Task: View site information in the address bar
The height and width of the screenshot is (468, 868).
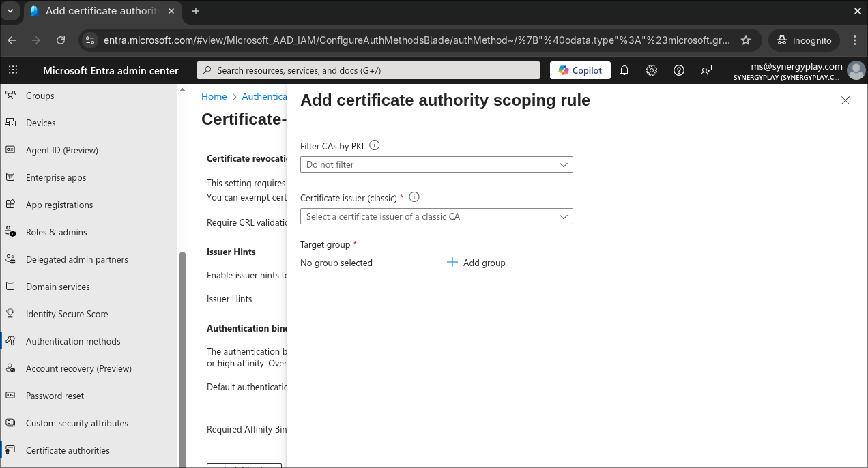Action: [x=89, y=40]
